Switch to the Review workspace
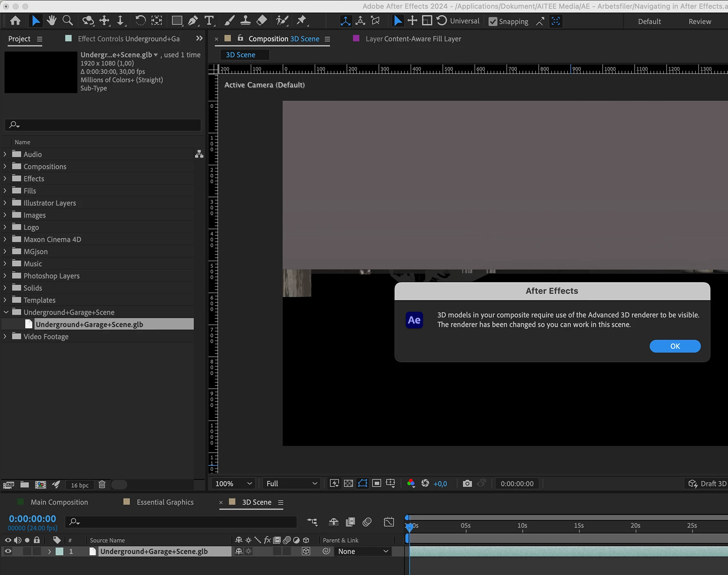This screenshot has width=728, height=575. [x=700, y=21]
